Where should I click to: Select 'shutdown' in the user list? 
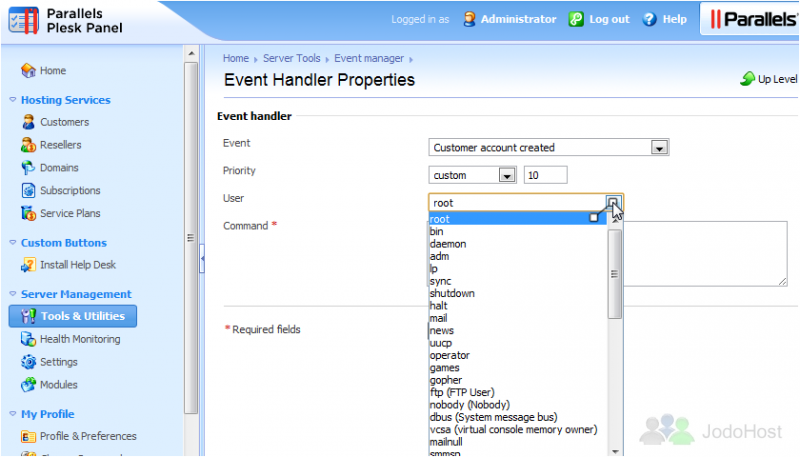coord(518,293)
